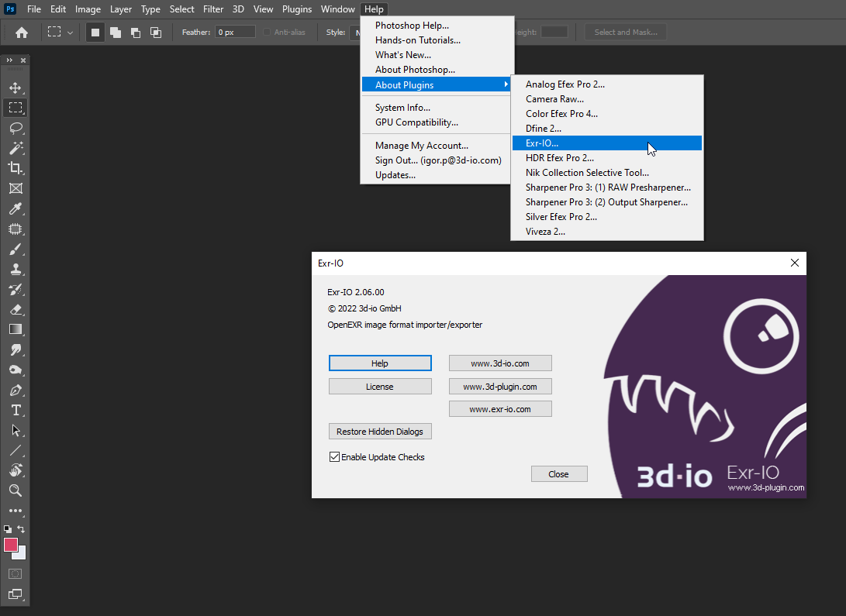The image size is (846, 616).
Task: Choose Add to selection mode
Action: 116,33
